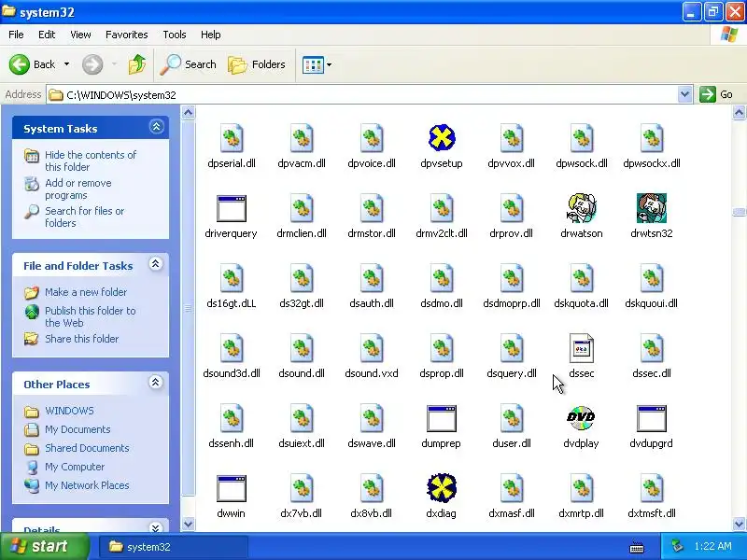Click the dvdplay DVD icon
747x560 pixels.
click(x=581, y=417)
